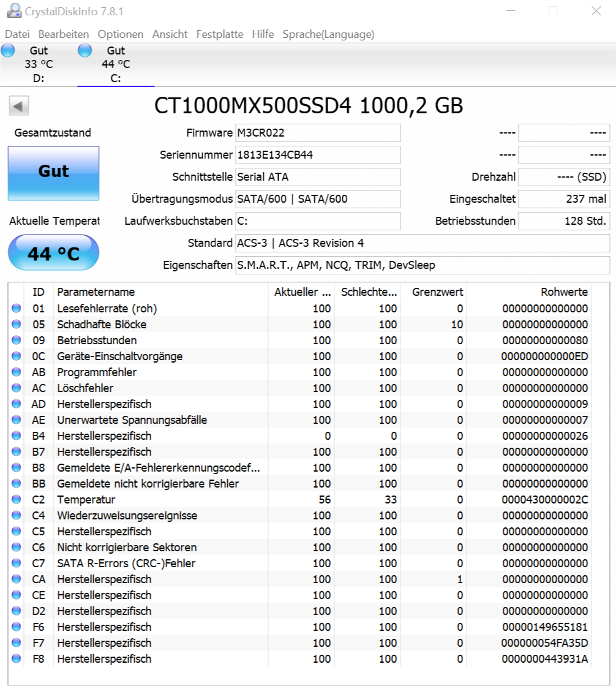Click the Eingeschaltet value 237 mal

pos(565,199)
